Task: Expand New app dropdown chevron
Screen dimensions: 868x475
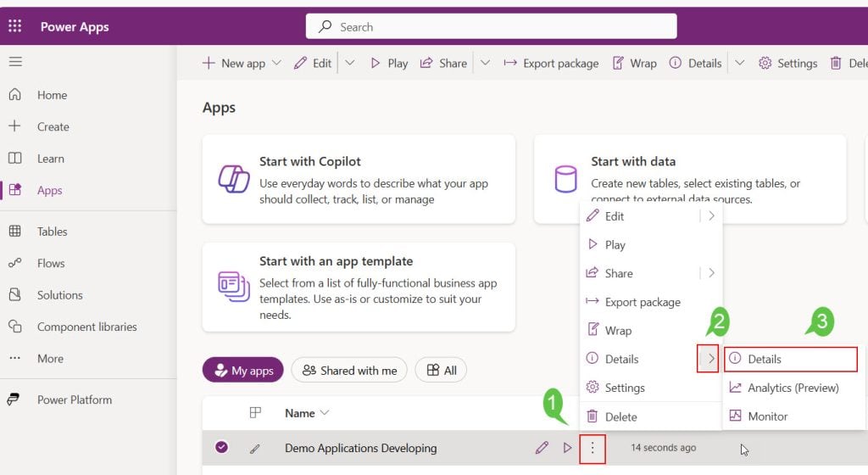Action: (277, 63)
